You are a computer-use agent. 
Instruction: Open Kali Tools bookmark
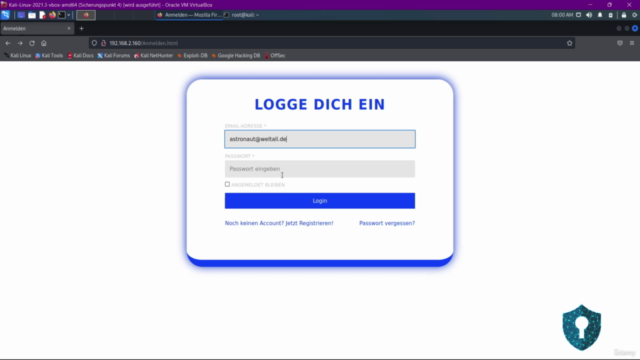tap(49, 56)
